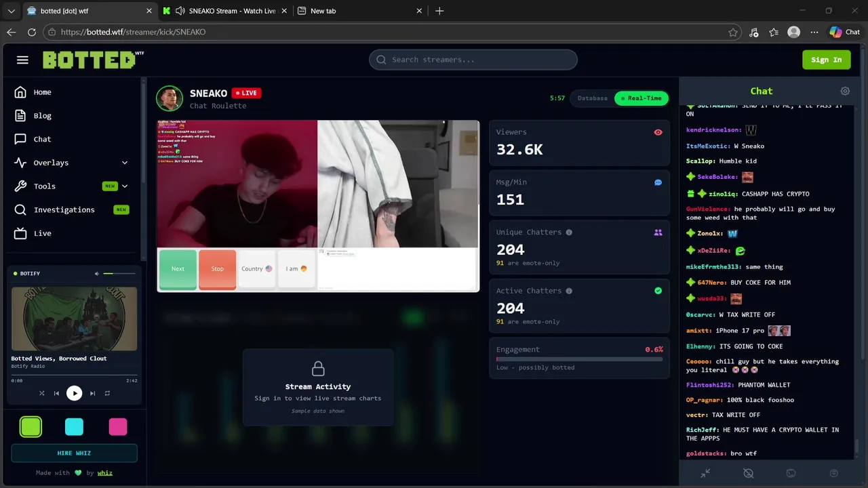This screenshot has height=488, width=868.
Task: Click the Sign In button
Action: click(826, 60)
